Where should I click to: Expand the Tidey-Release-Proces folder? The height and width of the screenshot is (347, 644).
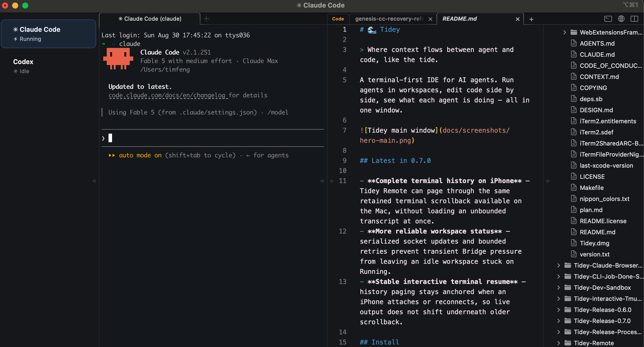pyautogui.click(x=559, y=332)
